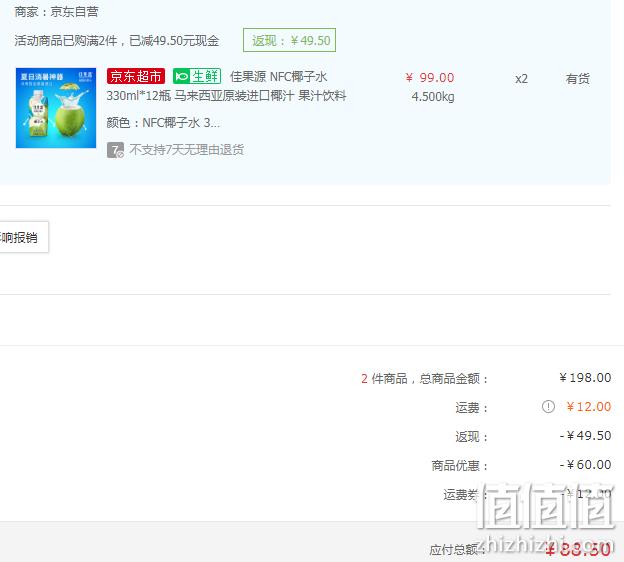Click the 返现 ¥49.50 cashback tag
This screenshot has height=562, width=624.
point(289,40)
